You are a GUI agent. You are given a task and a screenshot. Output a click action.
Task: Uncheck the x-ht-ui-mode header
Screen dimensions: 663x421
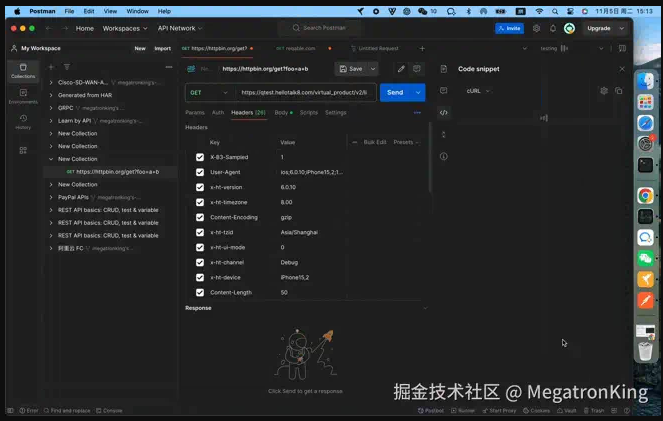[x=200, y=247]
